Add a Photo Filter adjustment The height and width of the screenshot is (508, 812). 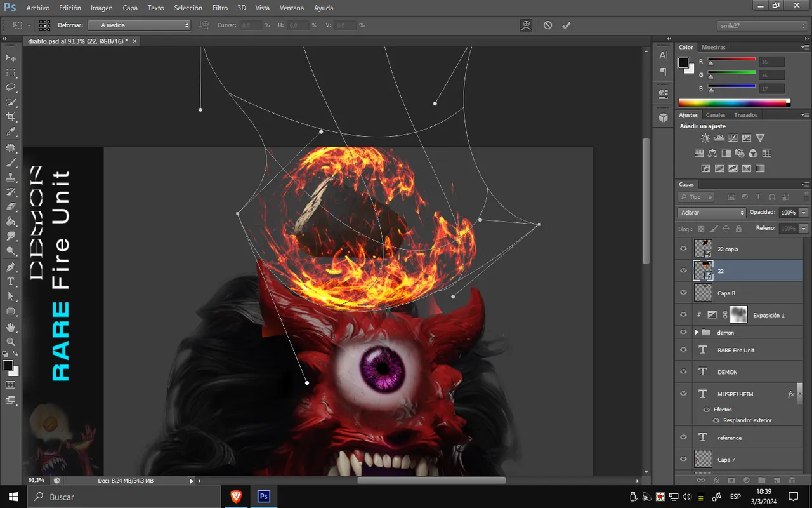click(740, 153)
